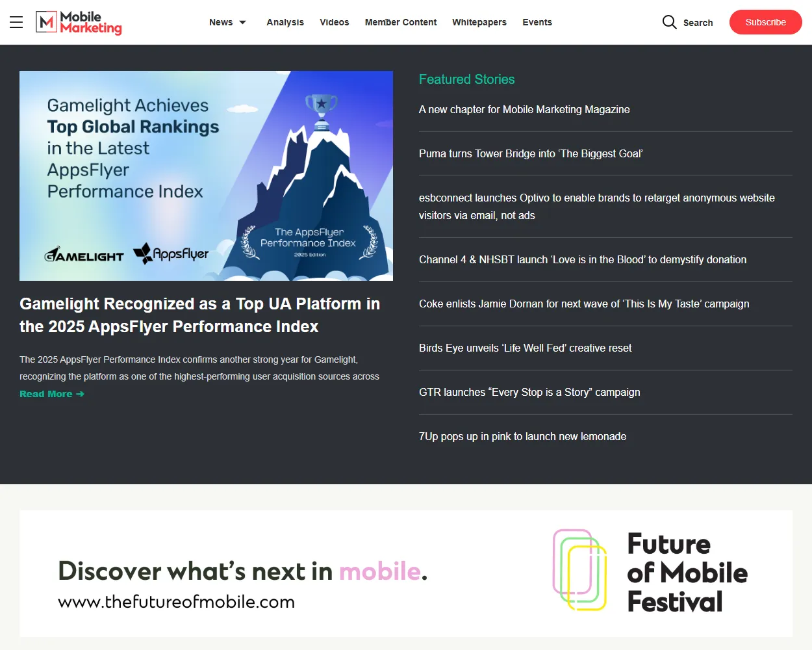The image size is (812, 650).
Task: Open the Whitepapers page
Action: [479, 22]
